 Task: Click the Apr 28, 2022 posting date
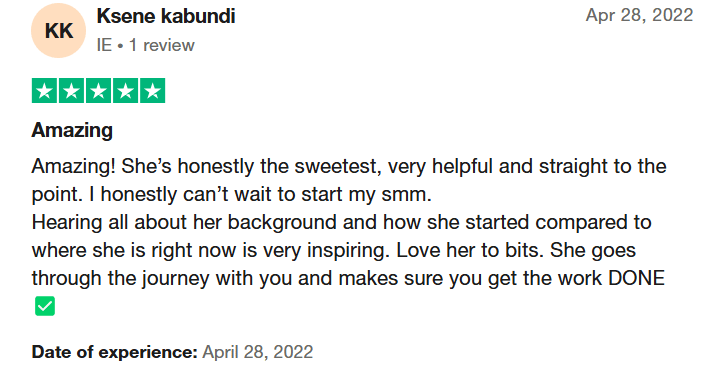(x=639, y=15)
